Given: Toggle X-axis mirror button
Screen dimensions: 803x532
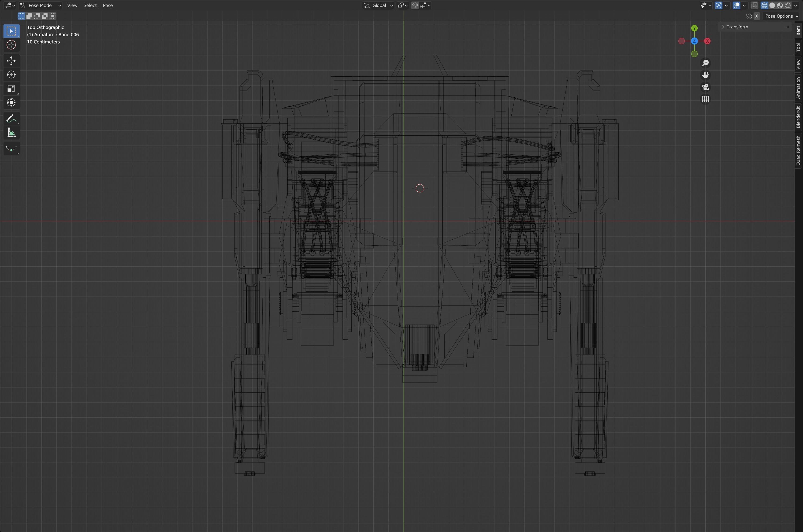Looking at the screenshot, I should coord(757,16).
